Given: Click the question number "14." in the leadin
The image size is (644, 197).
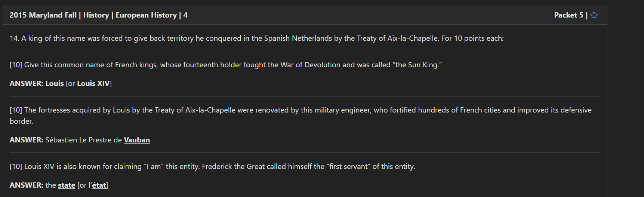Looking at the screenshot, I should click(x=14, y=38).
